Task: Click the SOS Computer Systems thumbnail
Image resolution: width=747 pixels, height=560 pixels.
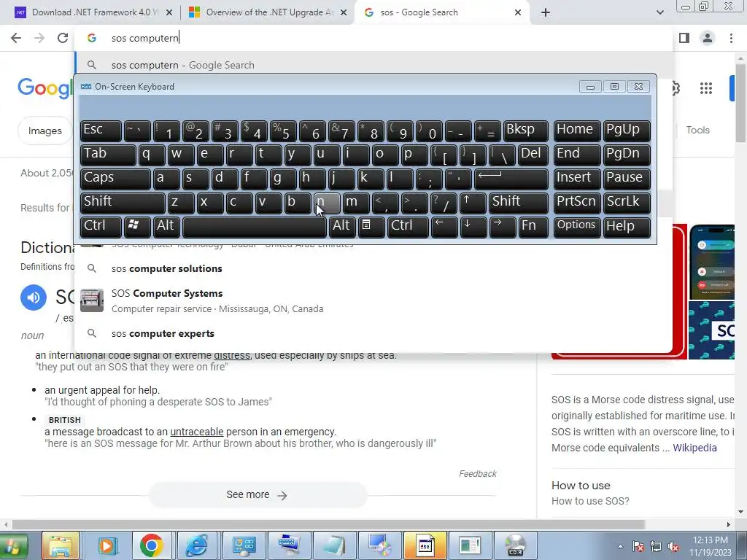Action: click(92, 300)
